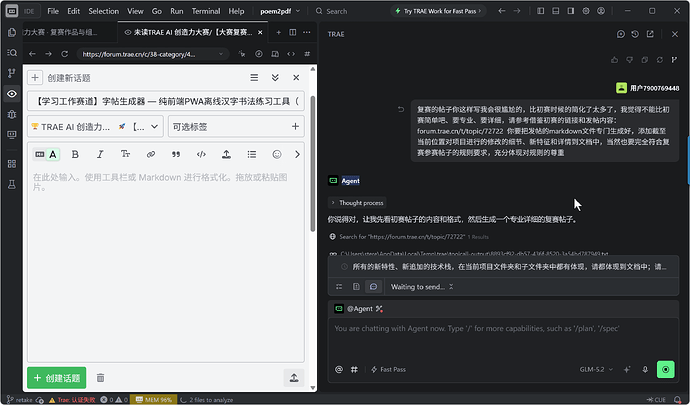Open the File menu

(x=53, y=11)
